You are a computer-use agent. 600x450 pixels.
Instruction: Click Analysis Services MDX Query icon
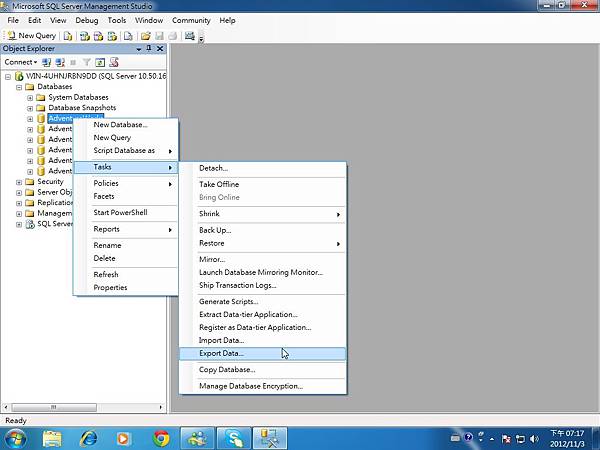tap(85, 36)
